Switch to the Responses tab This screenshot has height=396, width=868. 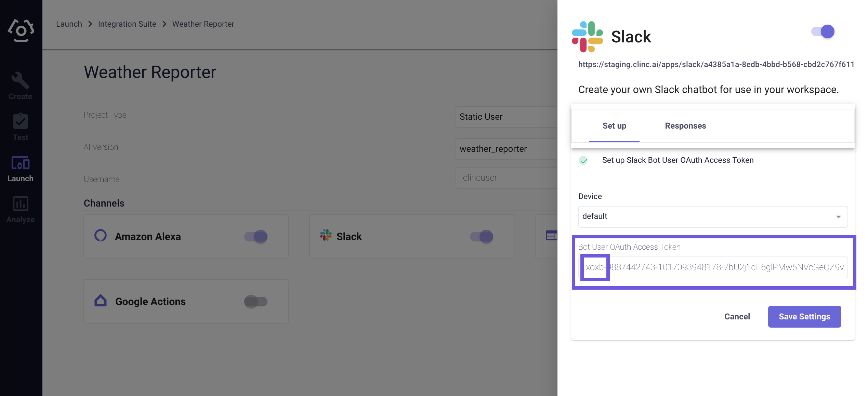685,125
